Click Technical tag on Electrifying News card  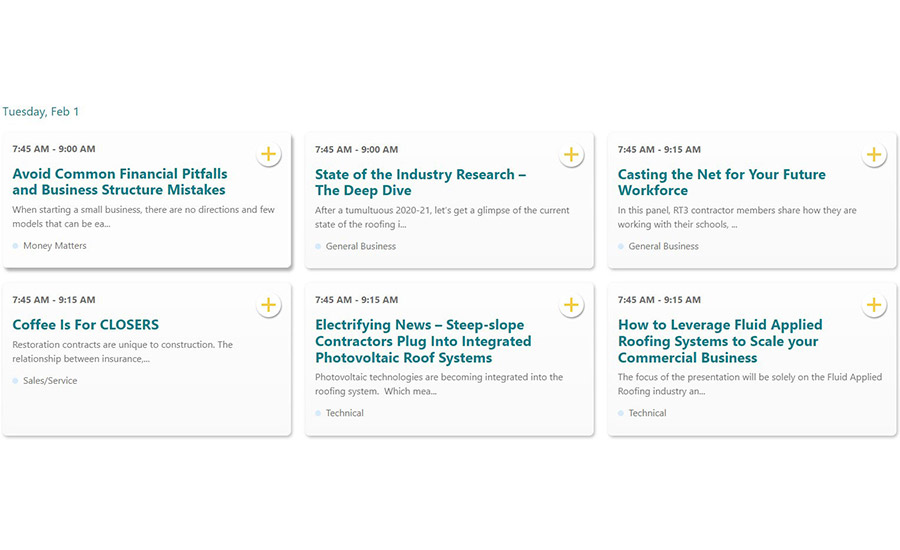tap(344, 413)
